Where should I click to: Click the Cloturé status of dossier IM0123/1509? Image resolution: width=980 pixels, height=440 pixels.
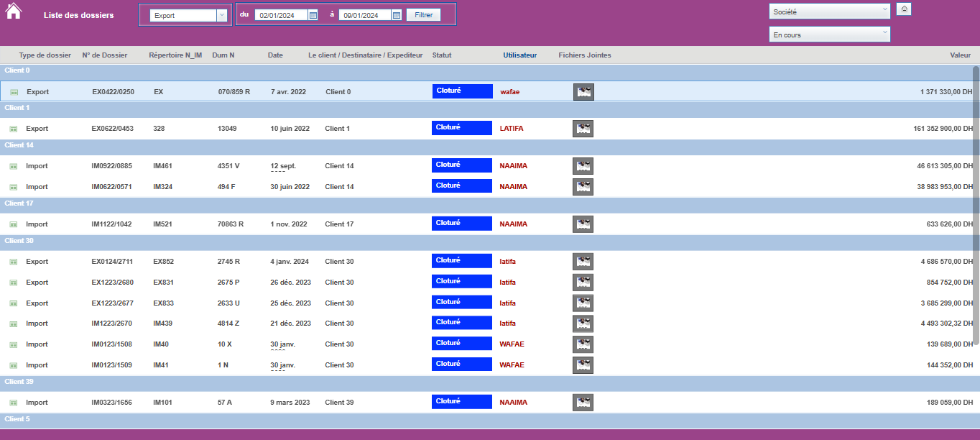click(462, 365)
